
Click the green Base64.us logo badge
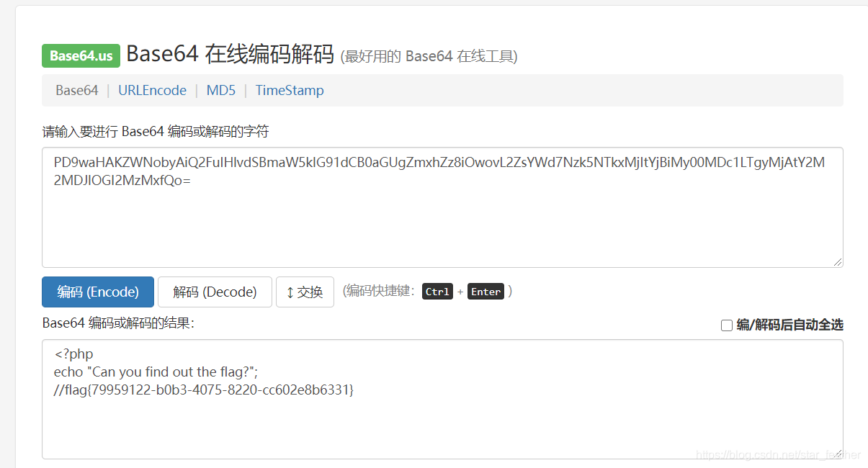[81, 56]
